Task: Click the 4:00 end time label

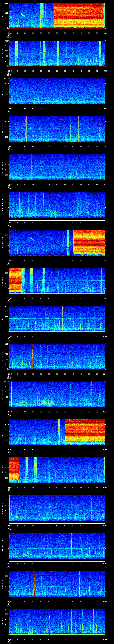Action: pos(105,109)
